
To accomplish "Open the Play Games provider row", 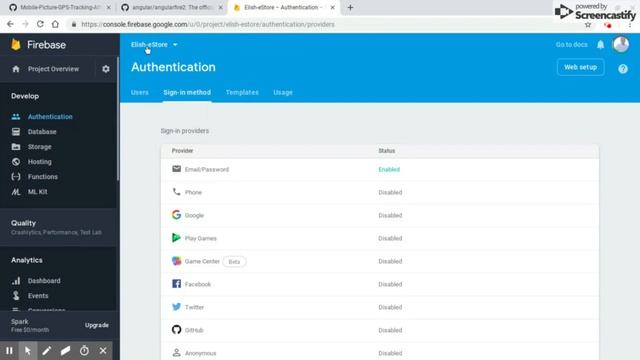I will click(380, 238).
